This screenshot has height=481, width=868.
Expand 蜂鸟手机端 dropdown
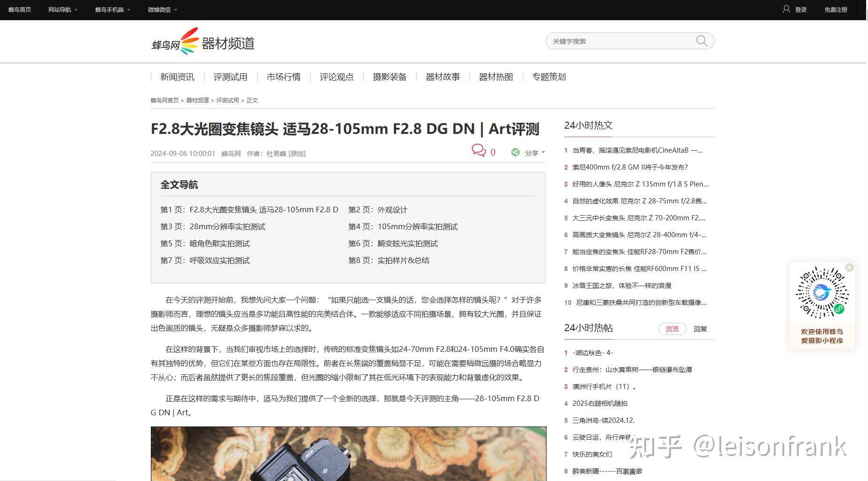tap(113, 9)
